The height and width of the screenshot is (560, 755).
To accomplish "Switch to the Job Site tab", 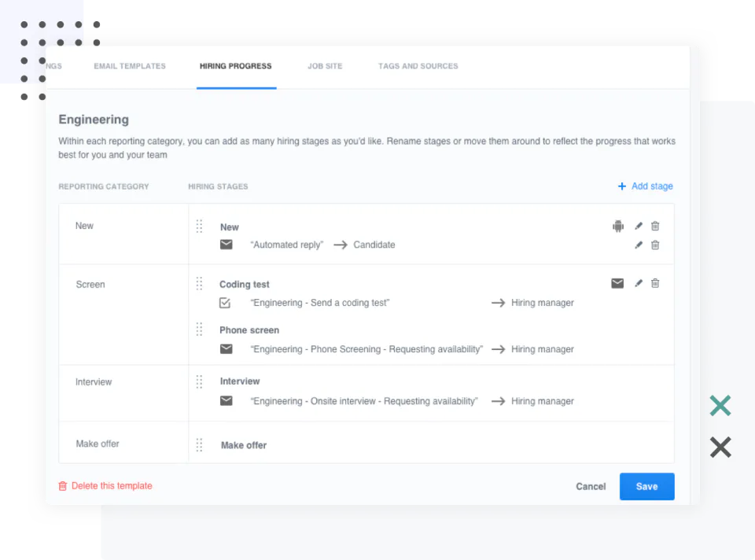I will (325, 66).
